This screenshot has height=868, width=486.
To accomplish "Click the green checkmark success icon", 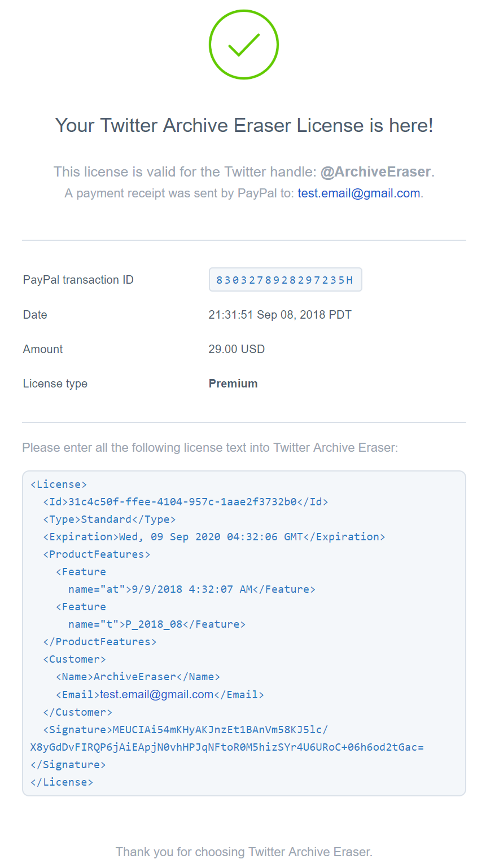I will 244,45.
